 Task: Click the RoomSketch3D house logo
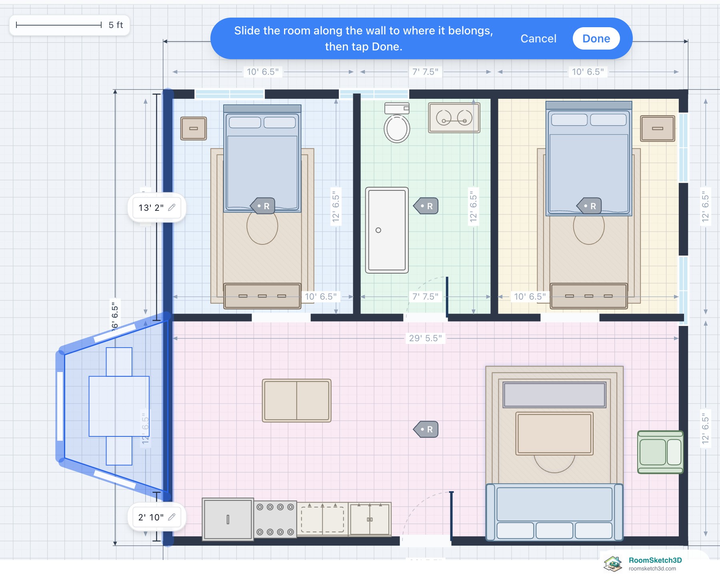click(613, 564)
